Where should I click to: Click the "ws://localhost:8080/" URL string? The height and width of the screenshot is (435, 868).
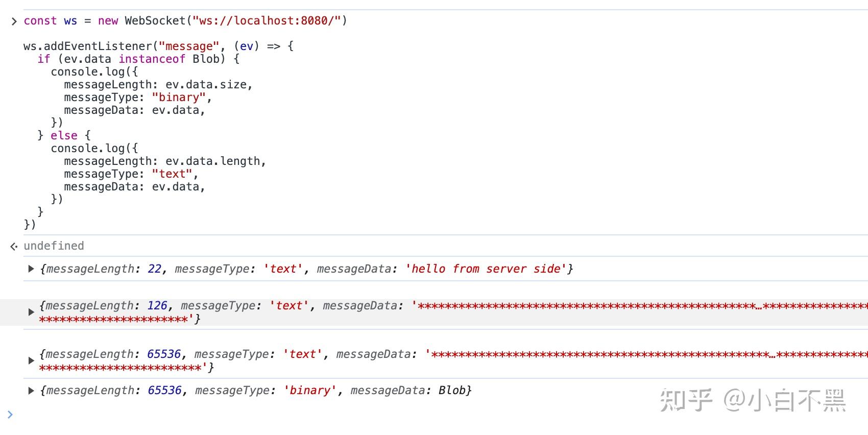[x=267, y=21]
